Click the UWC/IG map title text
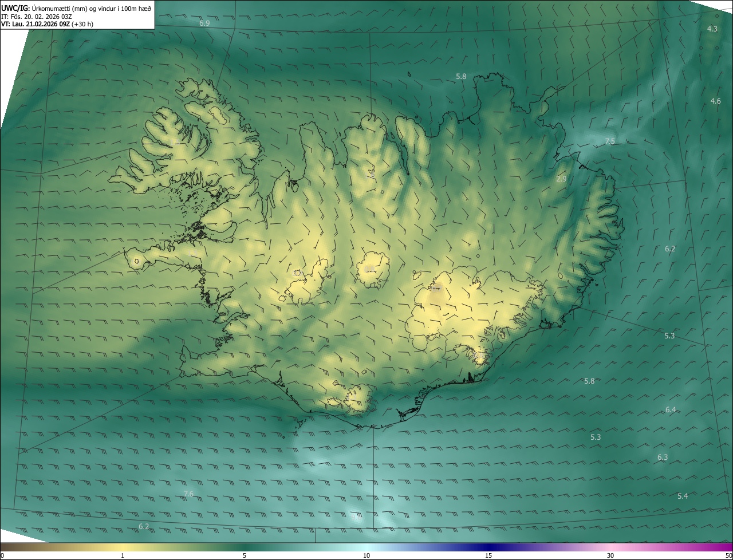Viewport: 733px width, 560px height. [x=76, y=8]
